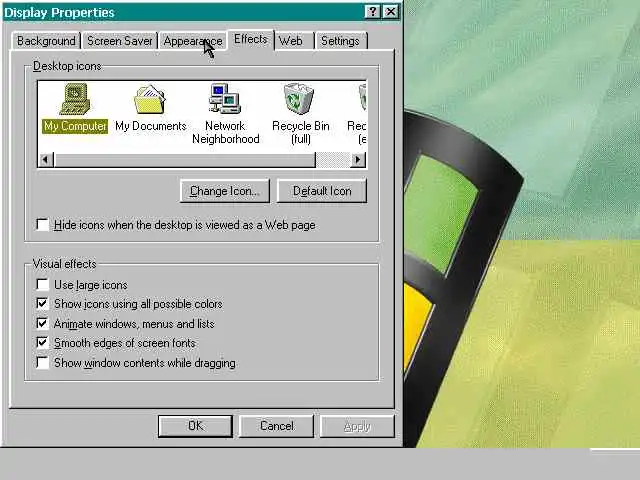Select the Effects tab
640x480 pixels.
tap(251, 40)
